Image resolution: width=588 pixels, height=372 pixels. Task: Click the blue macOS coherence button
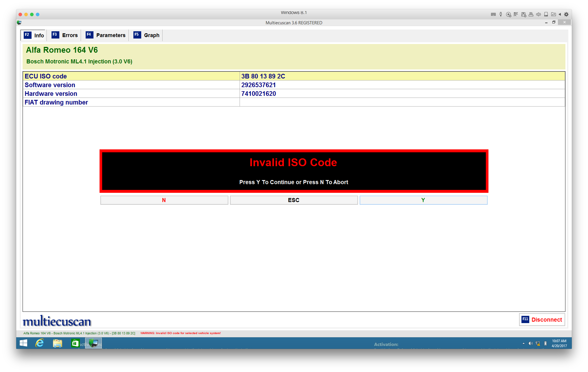[x=38, y=14]
